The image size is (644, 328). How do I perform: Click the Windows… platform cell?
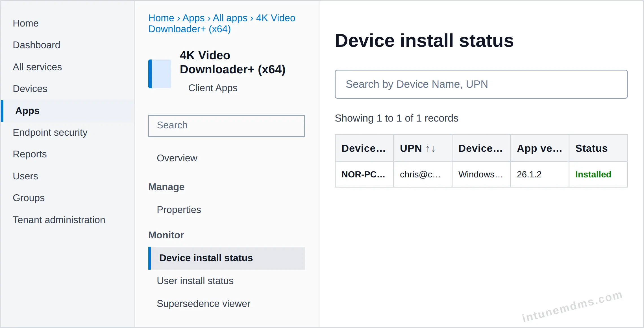coord(481,175)
